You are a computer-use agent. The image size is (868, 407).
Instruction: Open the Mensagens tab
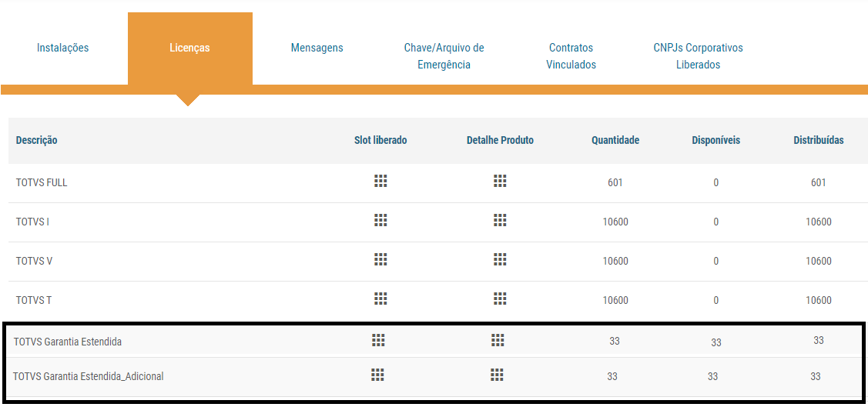[317, 48]
